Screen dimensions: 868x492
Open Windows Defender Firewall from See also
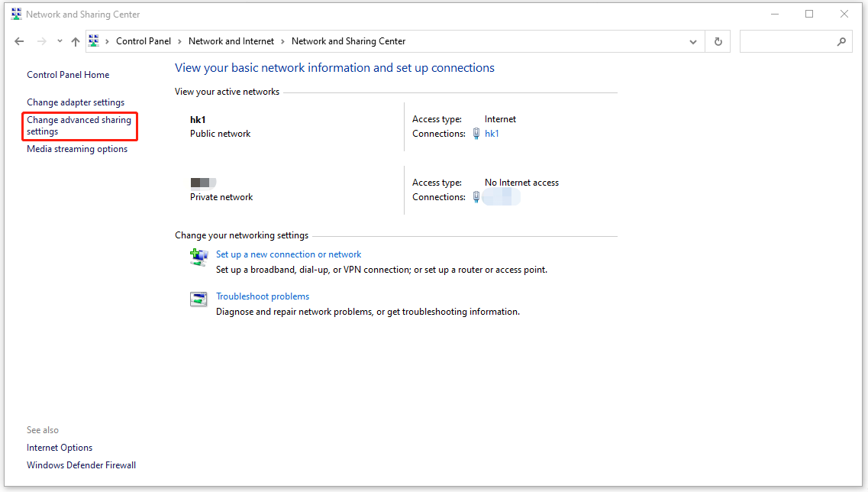(81, 464)
